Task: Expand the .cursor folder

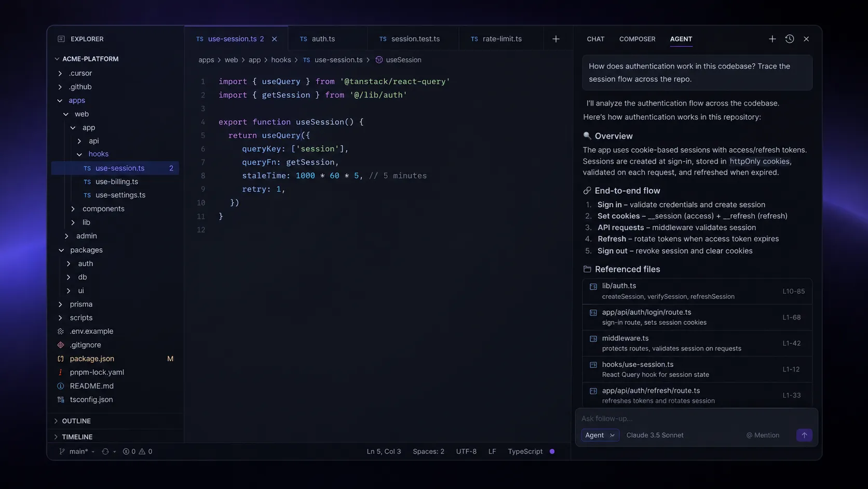Action: click(60, 73)
